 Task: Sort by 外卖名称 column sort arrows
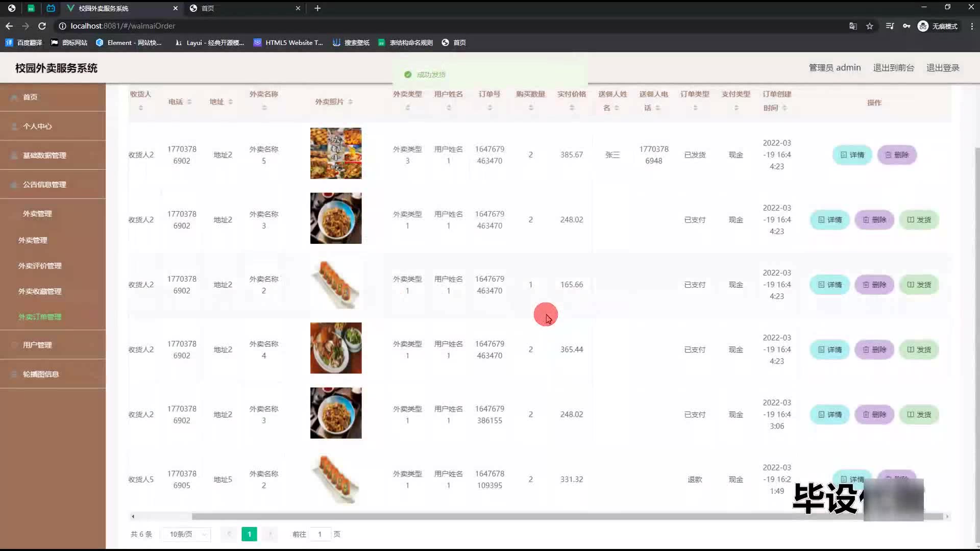click(x=264, y=108)
